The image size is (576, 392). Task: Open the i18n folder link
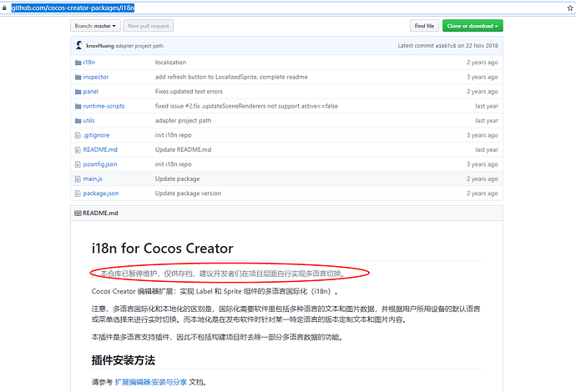(88, 63)
